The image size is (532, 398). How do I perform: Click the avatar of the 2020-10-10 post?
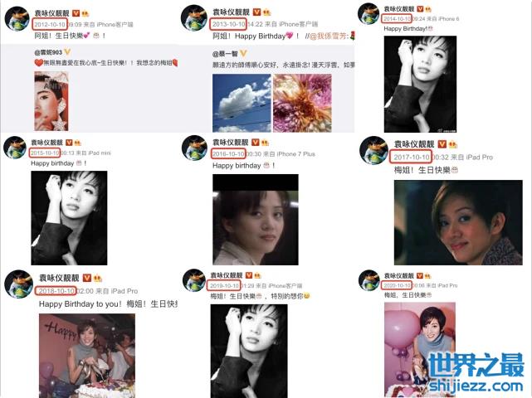point(369,280)
